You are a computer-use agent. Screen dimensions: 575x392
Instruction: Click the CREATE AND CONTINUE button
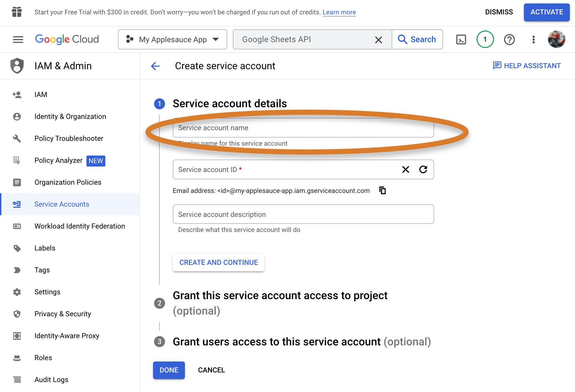coord(219,262)
